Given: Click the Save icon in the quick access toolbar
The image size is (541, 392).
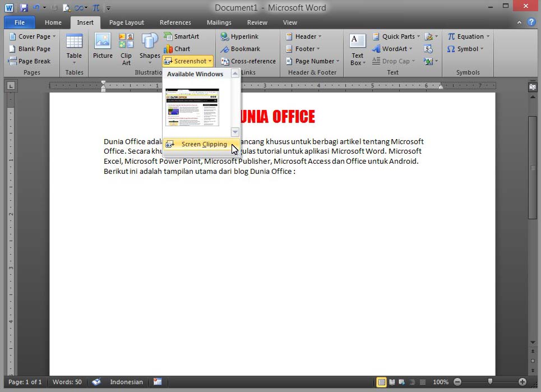Looking at the screenshot, I should pyautogui.click(x=24, y=8).
